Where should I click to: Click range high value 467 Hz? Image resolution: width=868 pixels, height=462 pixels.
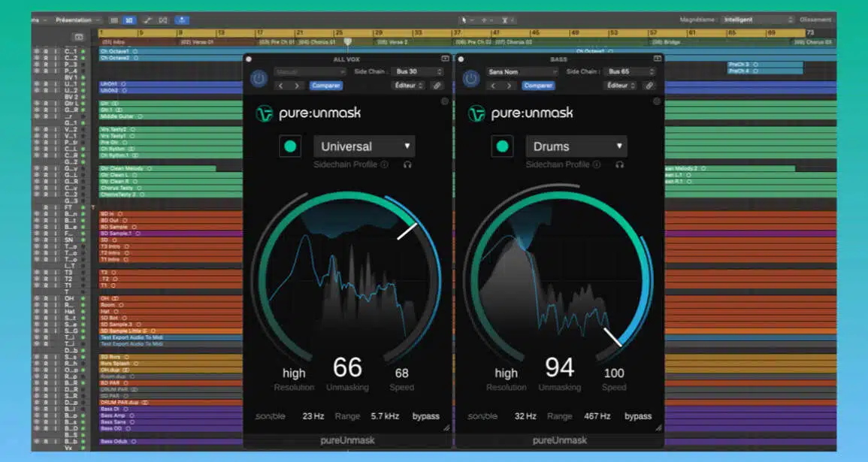coord(597,417)
